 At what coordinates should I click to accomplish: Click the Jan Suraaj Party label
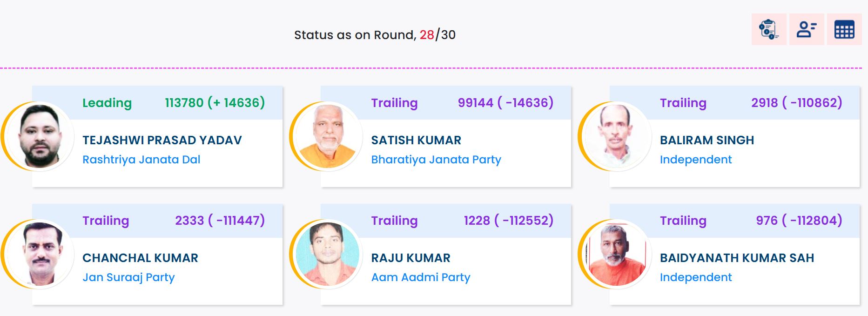[128, 277]
